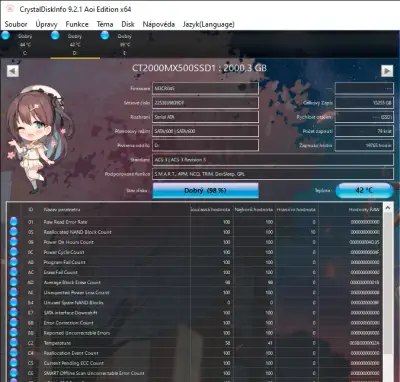The width and height of the screenshot is (400, 382).
Task: Click status orb for Unexpected Power Loss Count
Action: point(14,292)
